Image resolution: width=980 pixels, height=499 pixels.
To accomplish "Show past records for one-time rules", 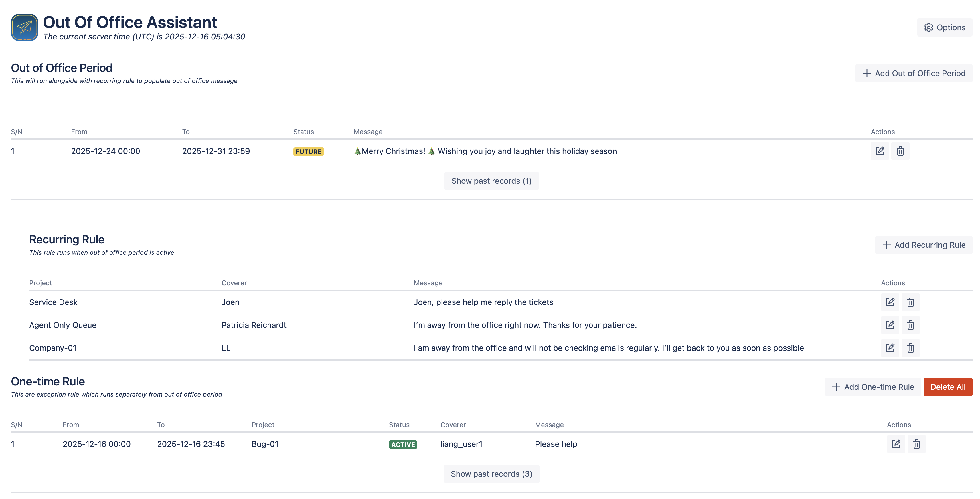I will click(491, 474).
